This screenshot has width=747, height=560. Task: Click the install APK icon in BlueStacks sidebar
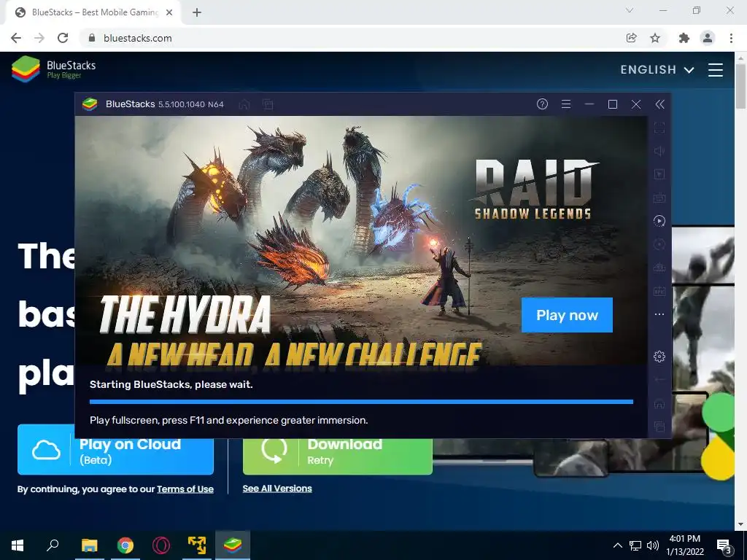tap(659, 268)
